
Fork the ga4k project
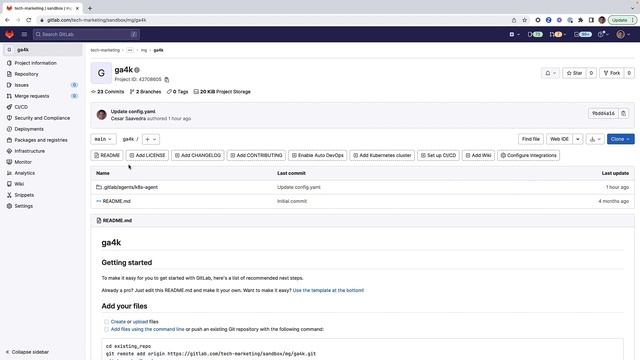[x=611, y=73]
